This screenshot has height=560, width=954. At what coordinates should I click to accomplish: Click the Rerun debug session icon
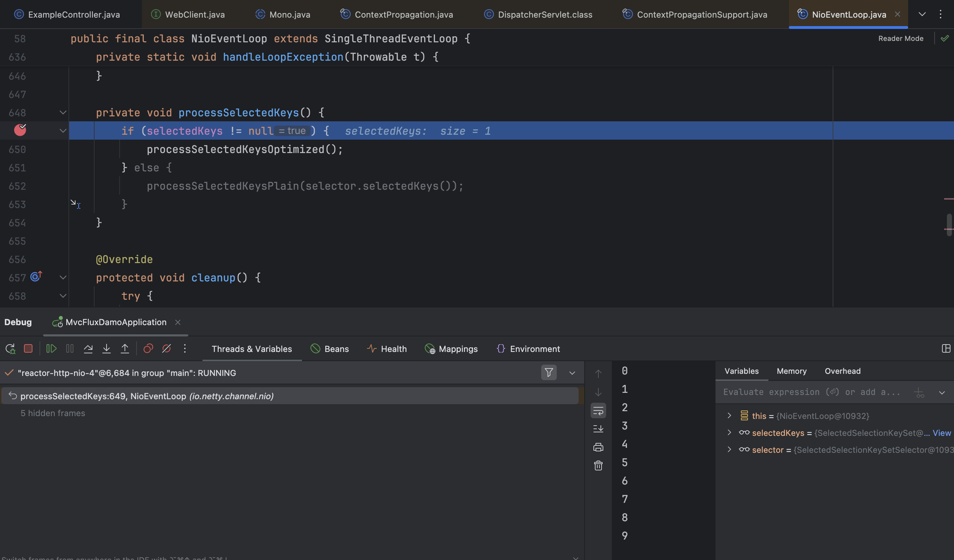[x=10, y=348]
